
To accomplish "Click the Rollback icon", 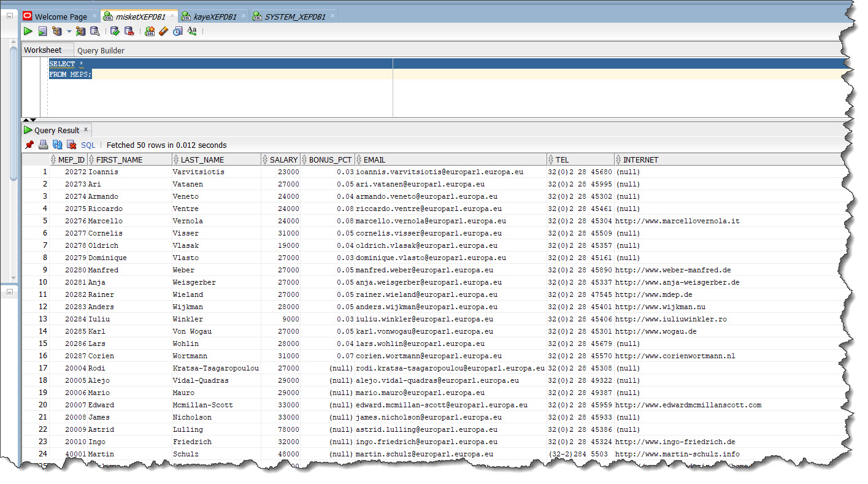I will pos(129,31).
